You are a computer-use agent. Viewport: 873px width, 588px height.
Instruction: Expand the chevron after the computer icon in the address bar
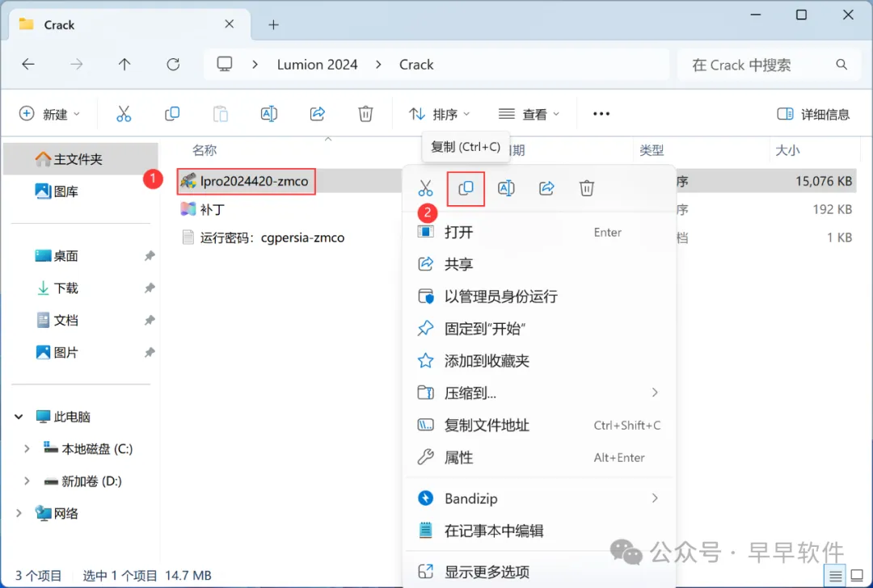255,65
